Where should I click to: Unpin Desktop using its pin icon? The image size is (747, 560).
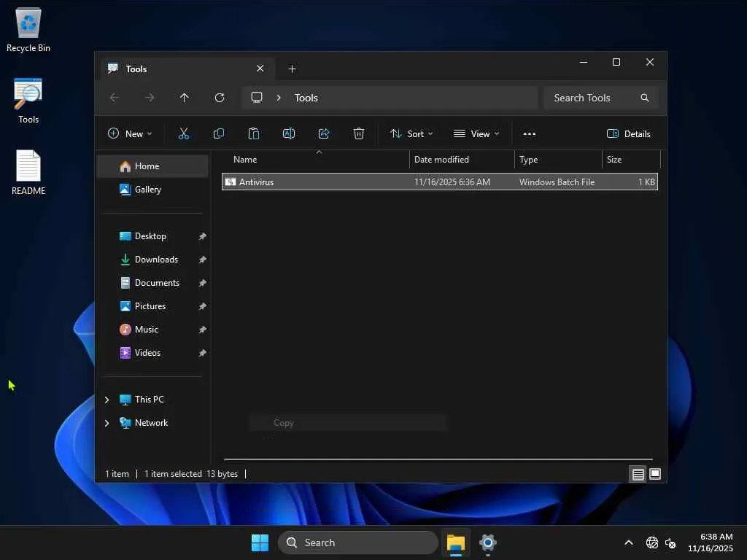click(202, 236)
